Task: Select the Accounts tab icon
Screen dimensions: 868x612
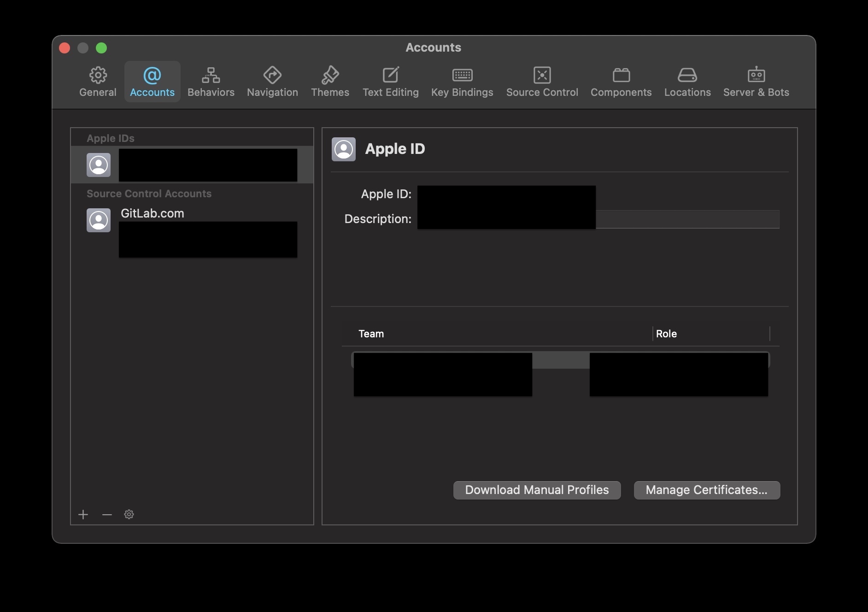Action: click(x=152, y=81)
